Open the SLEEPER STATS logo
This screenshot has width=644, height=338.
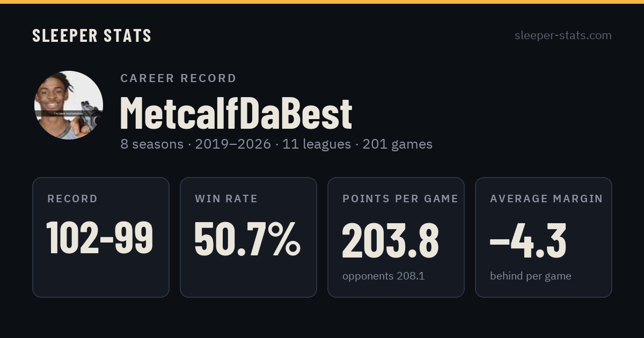92,35
